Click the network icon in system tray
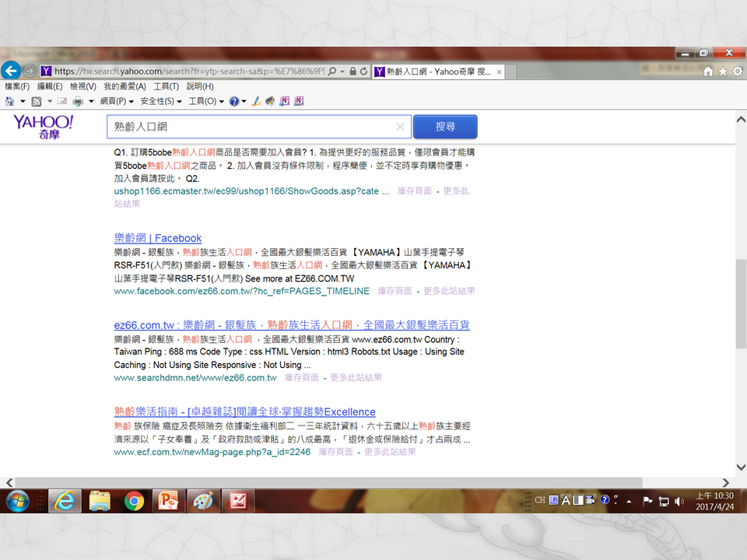 click(664, 501)
